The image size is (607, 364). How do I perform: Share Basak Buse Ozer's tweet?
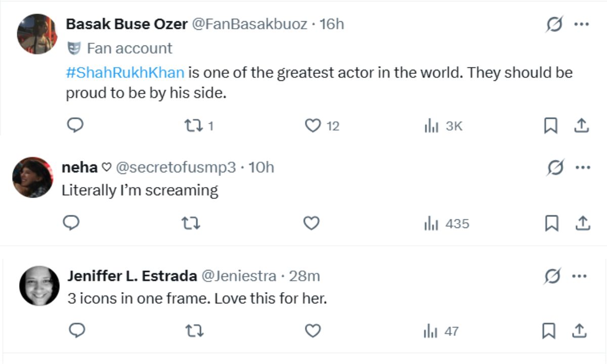click(x=582, y=125)
